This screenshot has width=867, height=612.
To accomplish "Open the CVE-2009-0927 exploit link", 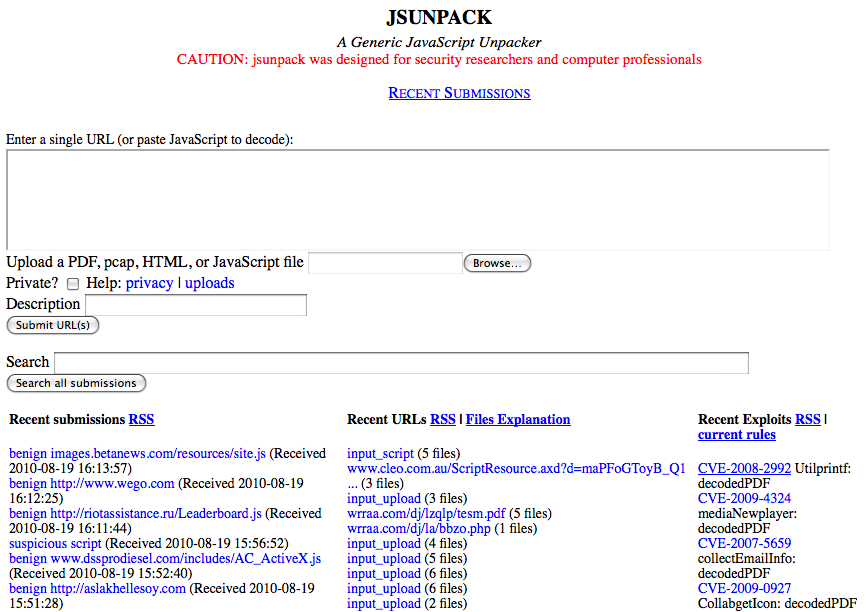I will pyautogui.click(x=744, y=589).
